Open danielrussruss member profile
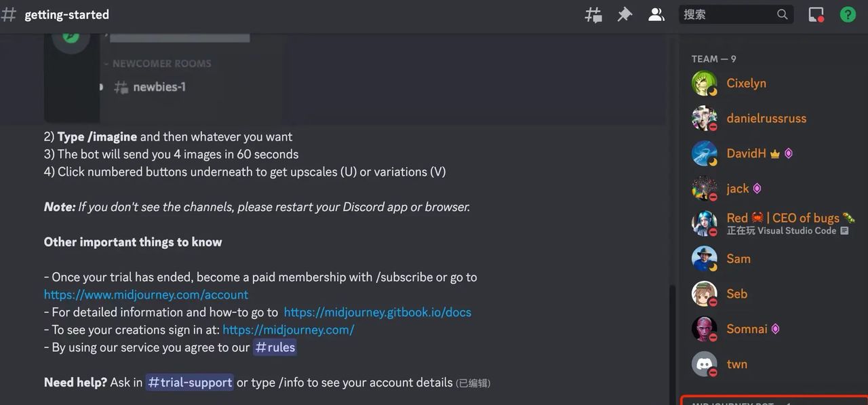This screenshot has width=868, height=405. pyautogui.click(x=766, y=118)
